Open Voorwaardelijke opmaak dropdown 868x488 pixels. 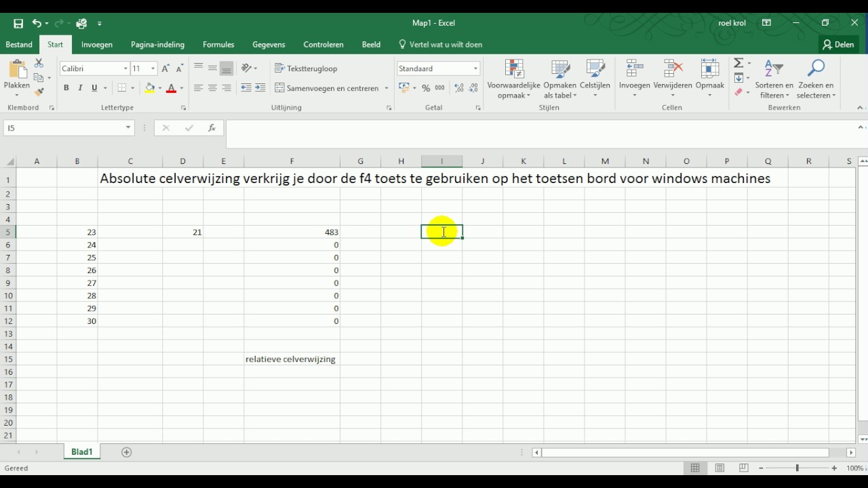tap(514, 79)
